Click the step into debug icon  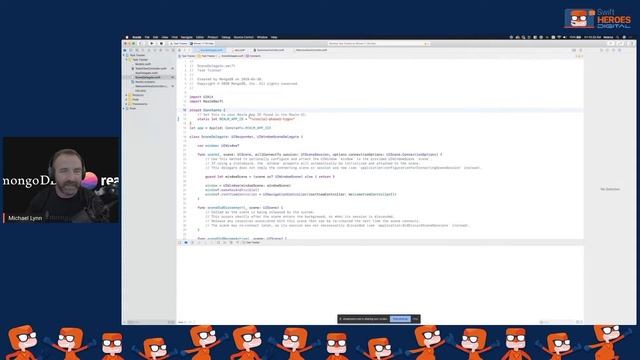[205, 242]
